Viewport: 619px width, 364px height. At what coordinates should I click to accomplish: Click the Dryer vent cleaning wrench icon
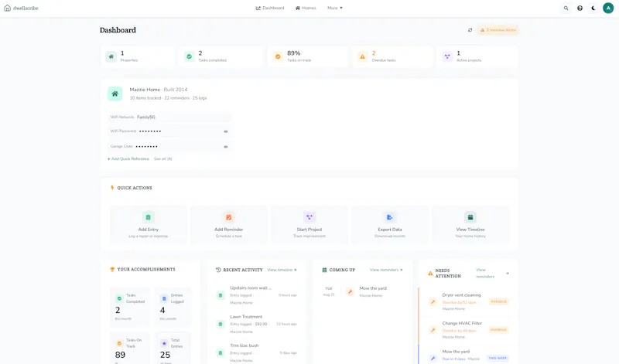click(x=433, y=301)
